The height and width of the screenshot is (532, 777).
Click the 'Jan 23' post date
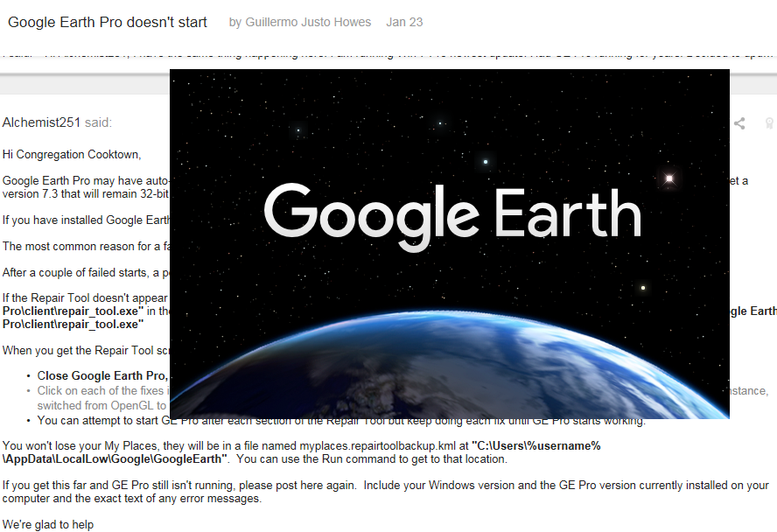coord(404,22)
